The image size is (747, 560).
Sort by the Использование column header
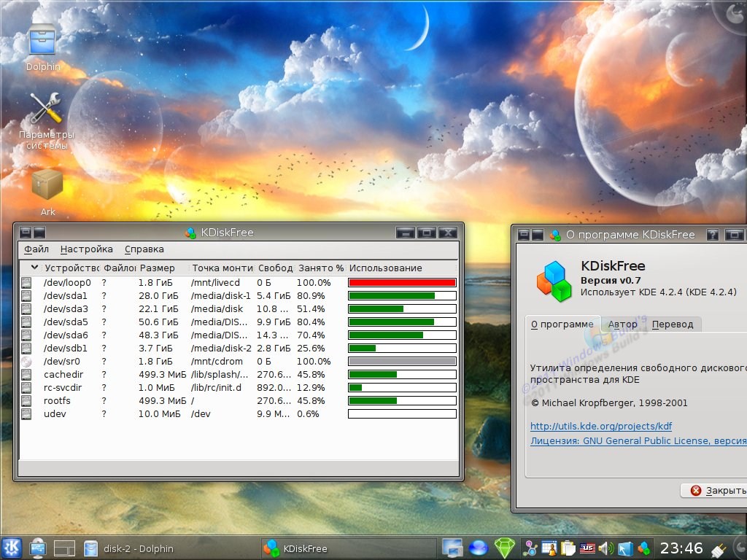point(402,268)
